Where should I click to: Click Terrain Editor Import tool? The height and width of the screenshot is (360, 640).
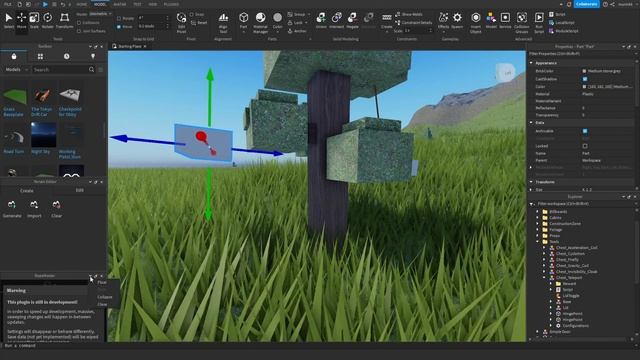tap(34, 208)
